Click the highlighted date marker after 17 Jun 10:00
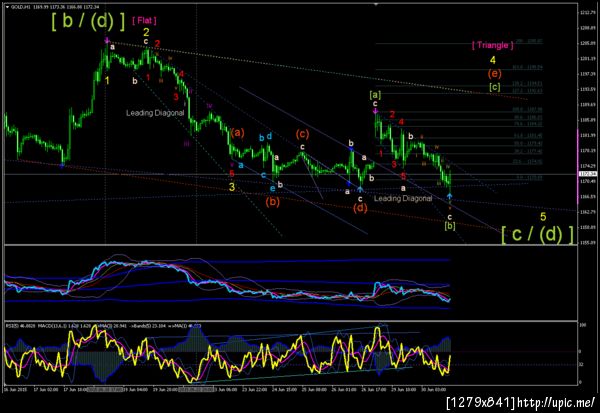This screenshot has width=600, height=413. 105,389
